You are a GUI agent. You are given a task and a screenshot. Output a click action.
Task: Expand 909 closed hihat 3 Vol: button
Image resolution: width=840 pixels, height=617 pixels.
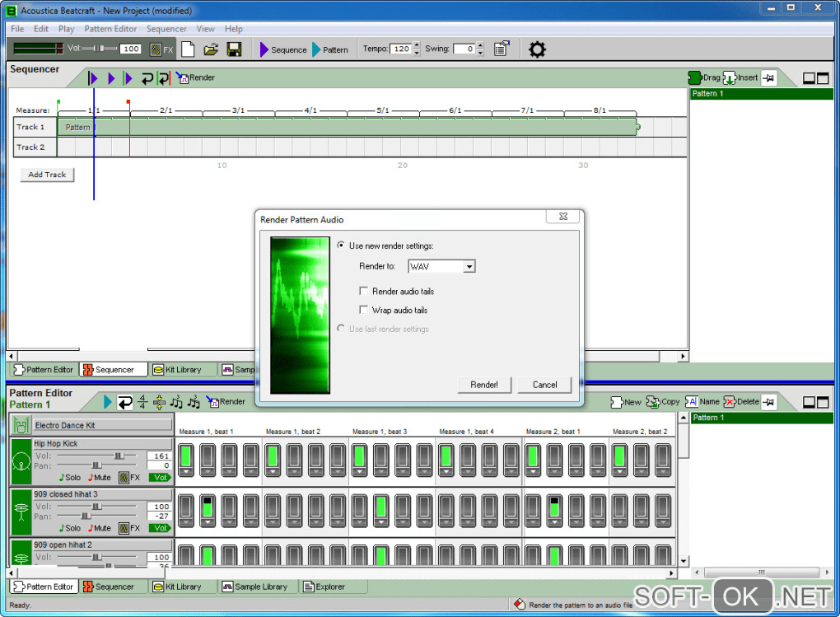(161, 528)
